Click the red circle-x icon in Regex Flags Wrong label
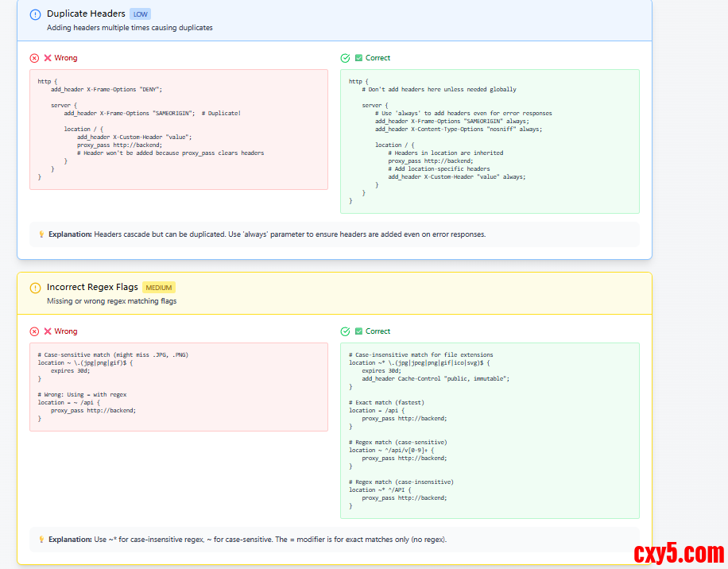Viewport: 728px width, 569px height. pos(34,331)
